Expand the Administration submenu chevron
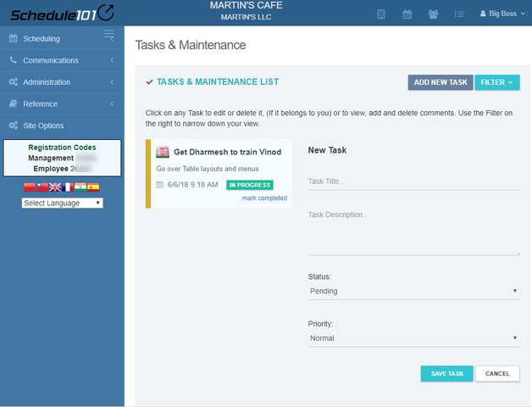 point(112,82)
